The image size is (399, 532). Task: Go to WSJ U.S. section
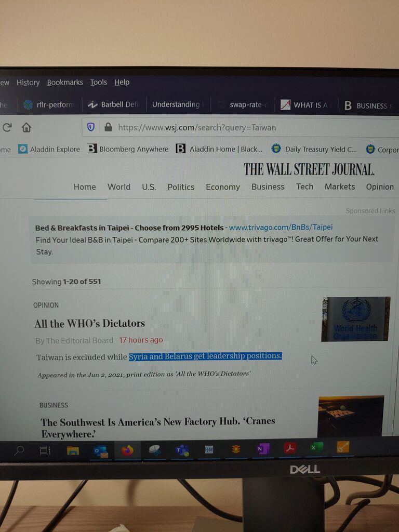149,187
